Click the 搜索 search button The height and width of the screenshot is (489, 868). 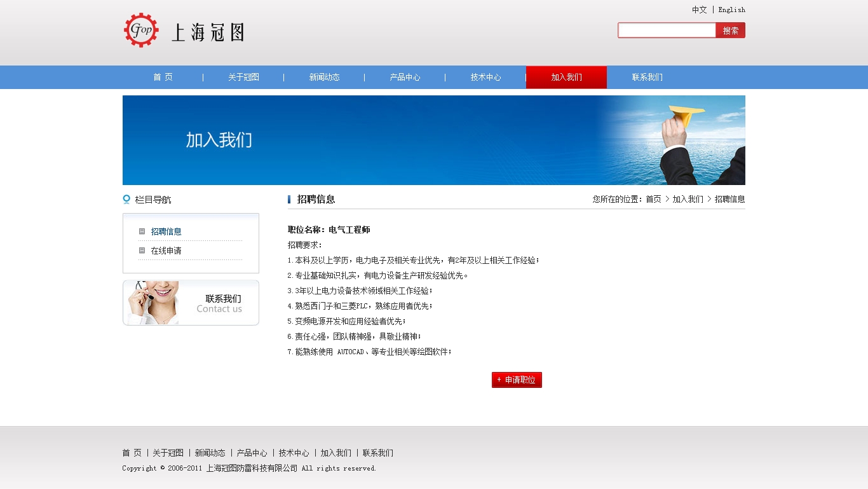click(730, 31)
